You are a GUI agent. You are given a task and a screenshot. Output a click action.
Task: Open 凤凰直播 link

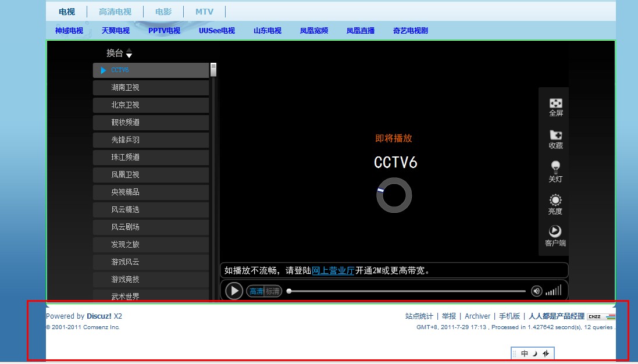361,30
